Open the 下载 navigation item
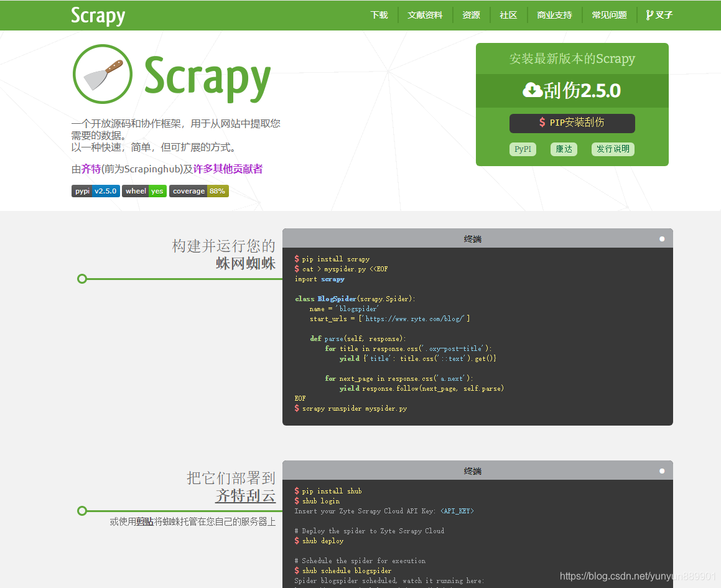721x588 pixels. click(x=379, y=15)
